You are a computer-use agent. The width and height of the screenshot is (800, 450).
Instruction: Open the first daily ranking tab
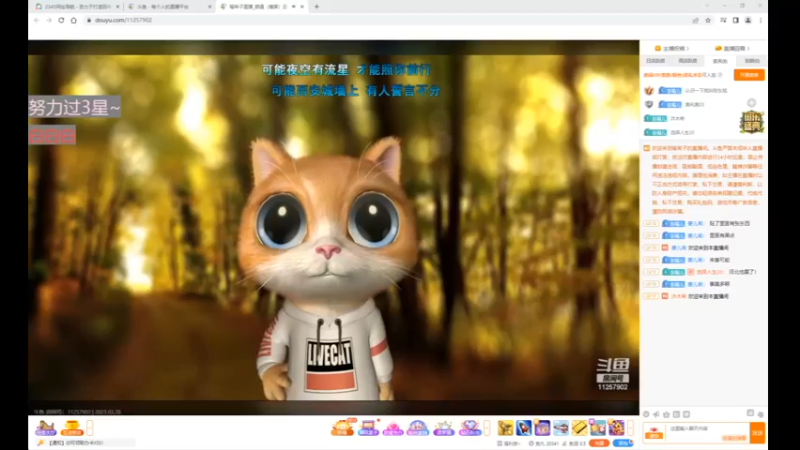pyautogui.click(x=656, y=61)
